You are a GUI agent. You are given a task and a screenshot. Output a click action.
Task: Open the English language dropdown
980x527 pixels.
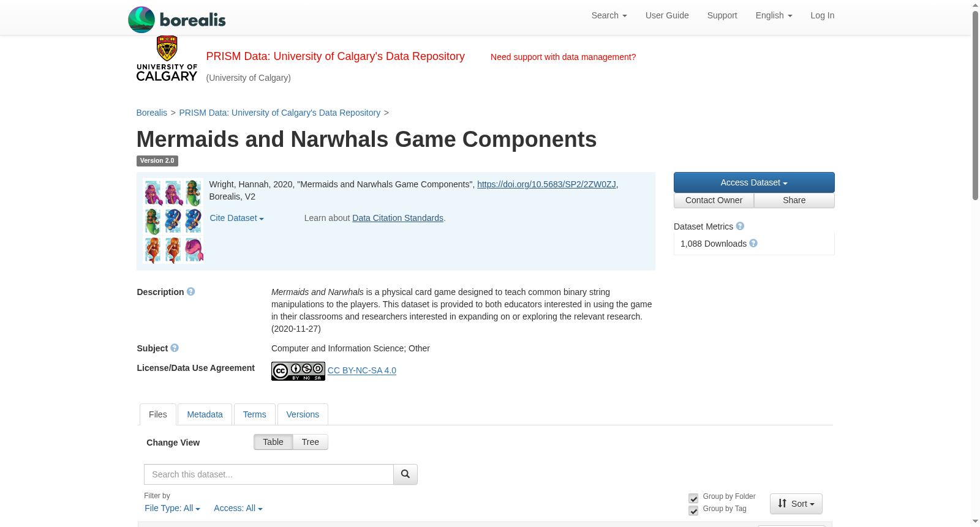(774, 15)
